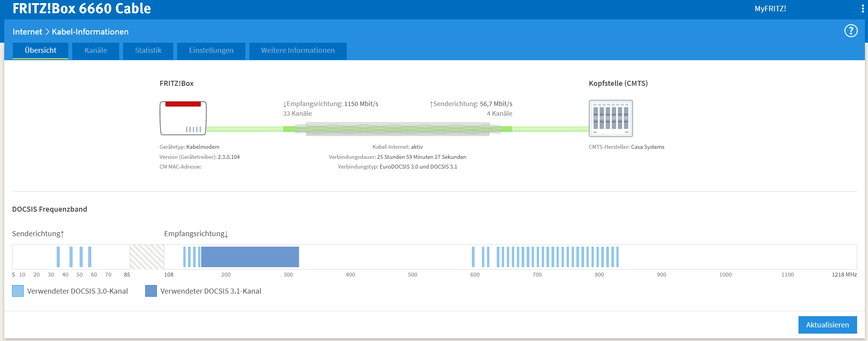Click the 1218 MHz axis label

[x=844, y=275]
